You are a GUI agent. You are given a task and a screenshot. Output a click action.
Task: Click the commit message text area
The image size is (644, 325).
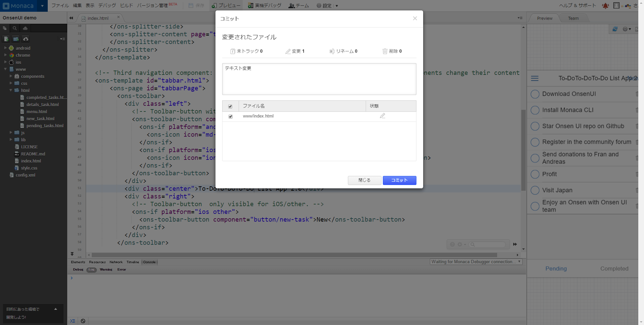319,79
